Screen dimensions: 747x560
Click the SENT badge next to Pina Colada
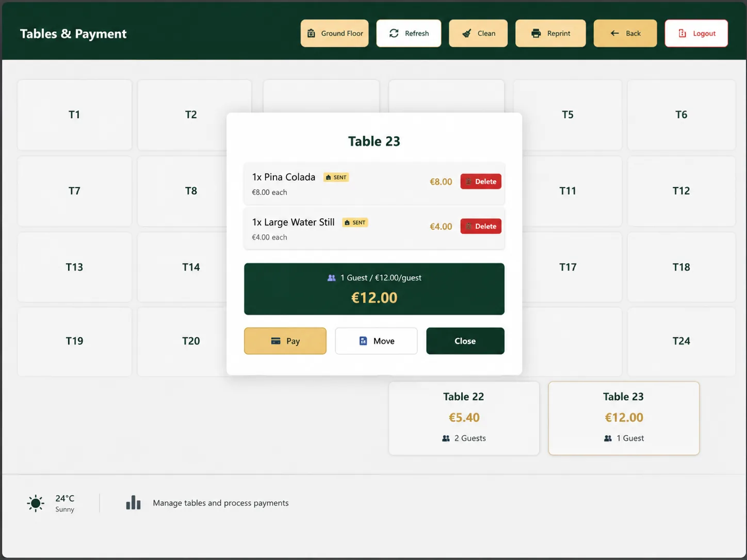coord(336,177)
